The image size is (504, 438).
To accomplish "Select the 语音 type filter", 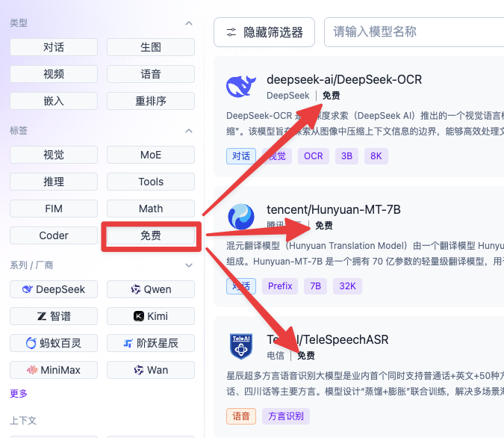I will (151, 74).
